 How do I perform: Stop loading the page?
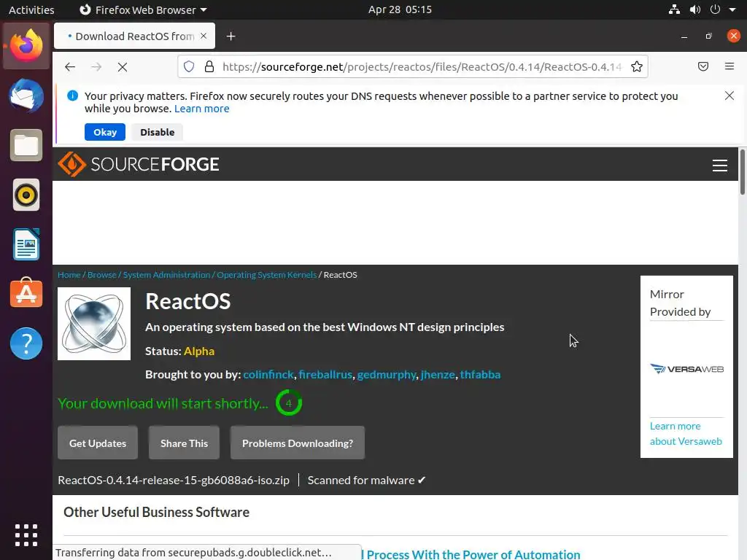tap(123, 66)
